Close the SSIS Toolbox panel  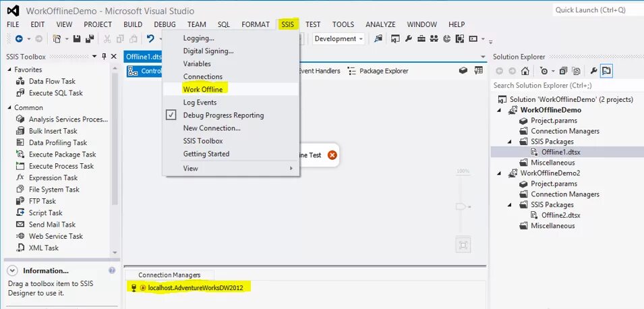coord(114,57)
